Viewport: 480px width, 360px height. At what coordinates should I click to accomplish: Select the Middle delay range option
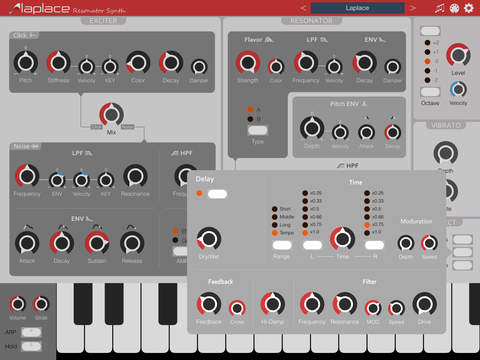(x=275, y=217)
